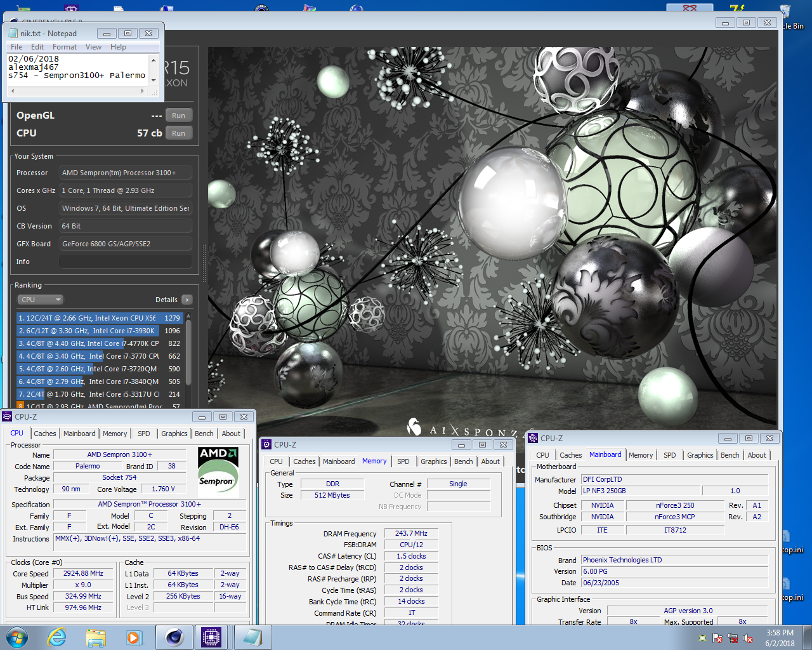The height and width of the screenshot is (650, 812).
Task: Click Notepad's vertical scroll-up arrow
Action: tap(154, 60)
